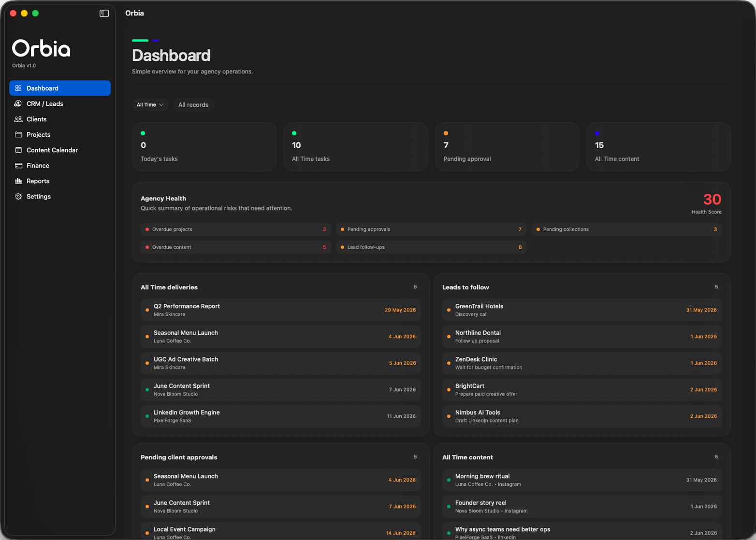The width and height of the screenshot is (756, 540).
Task: Click the All Time deliveries heading
Action: click(169, 287)
